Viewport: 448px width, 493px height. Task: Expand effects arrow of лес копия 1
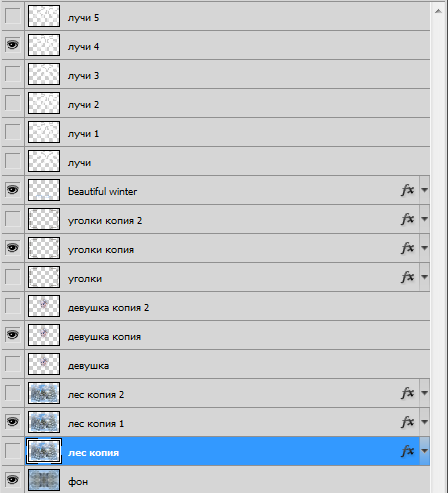pyautogui.click(x=424, y=422)
